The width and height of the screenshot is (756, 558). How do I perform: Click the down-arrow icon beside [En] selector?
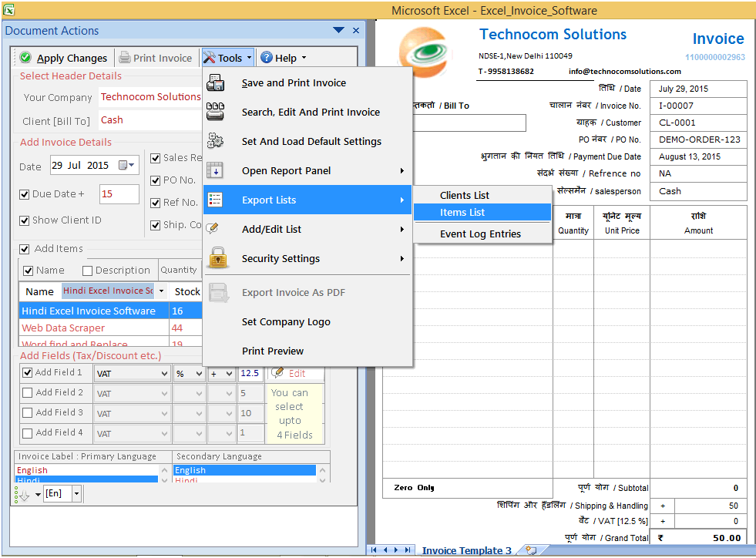pyautogui.click(x=22, y=494)
